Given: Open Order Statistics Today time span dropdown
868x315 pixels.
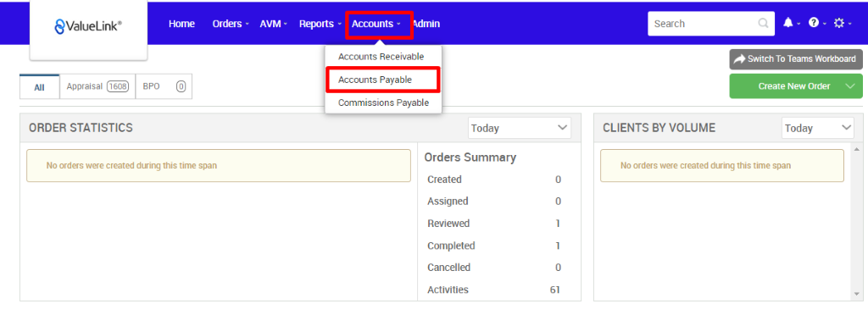Looking at the screenshot, I should coord(520,128).
